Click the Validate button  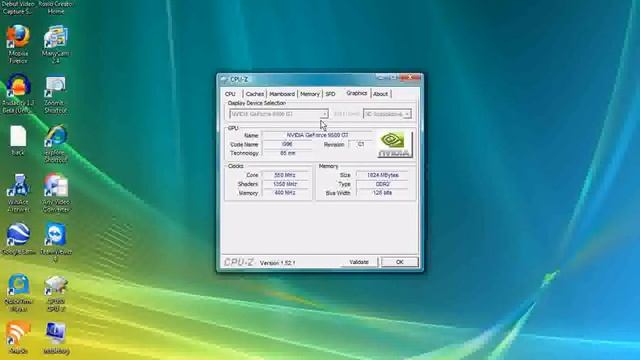tap(359, 262)
